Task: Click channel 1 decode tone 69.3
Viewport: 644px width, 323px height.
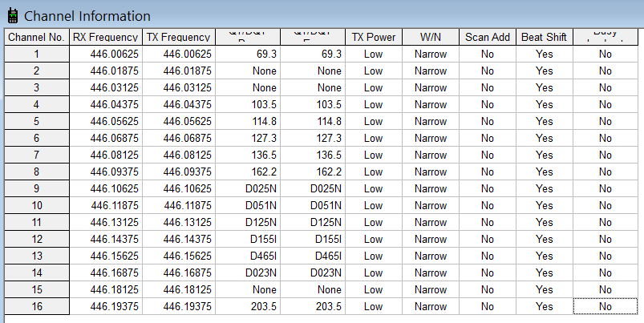Action: click(248, 54)
